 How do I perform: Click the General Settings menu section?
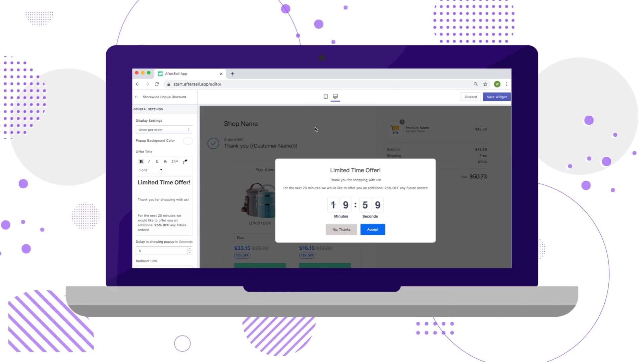click(148, 109)
